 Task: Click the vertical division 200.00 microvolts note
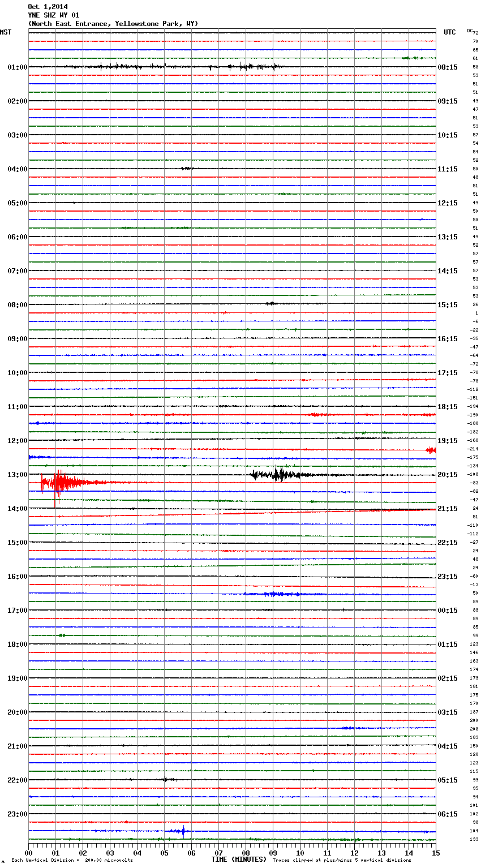pos(72,861)
